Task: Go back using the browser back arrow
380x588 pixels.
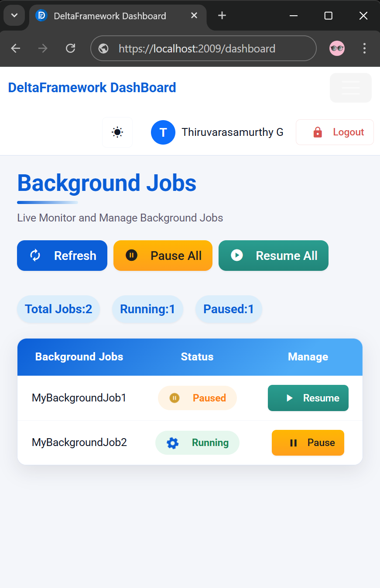Action: (x=16, y=48)
